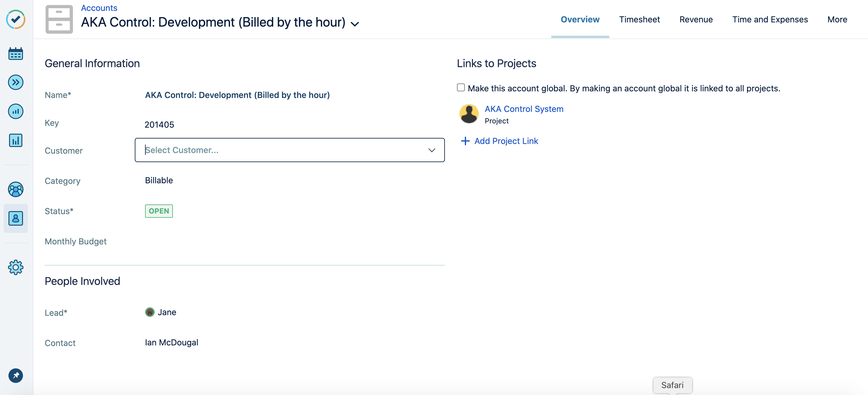The width and height of the screenshot is (868, 395).
Task: Switch to the Timesheet tab
Action: click(640, 19)
